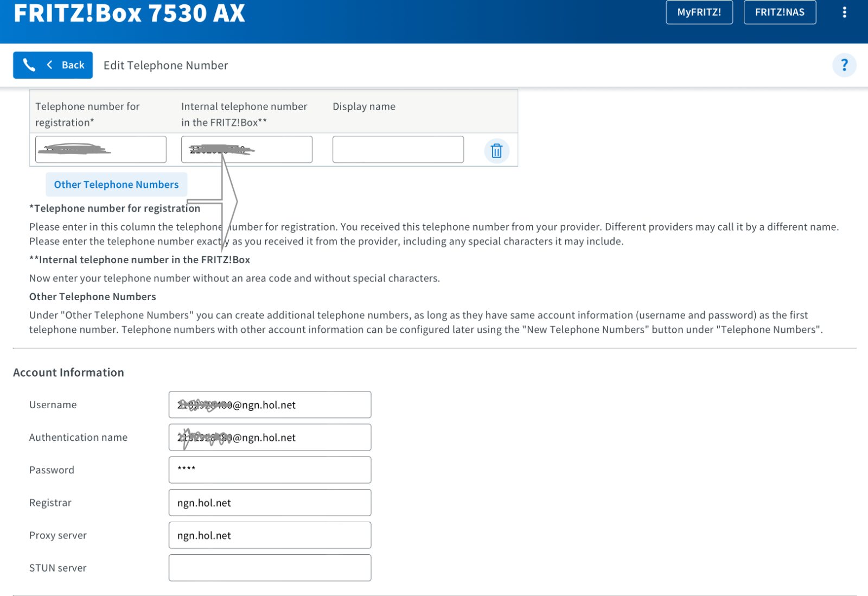Click the Username input field
868x596 pixels.
pyautogui.click(x=270, y=404)
